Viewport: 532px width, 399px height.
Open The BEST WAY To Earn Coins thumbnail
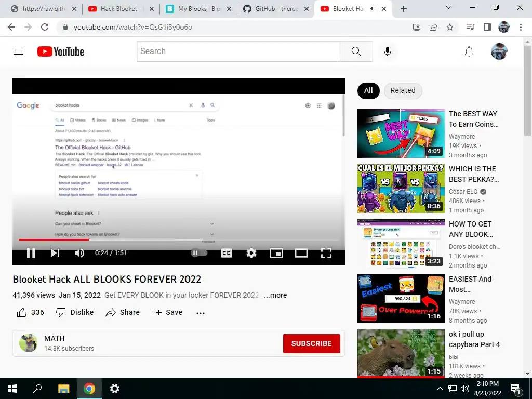point(401,134)
